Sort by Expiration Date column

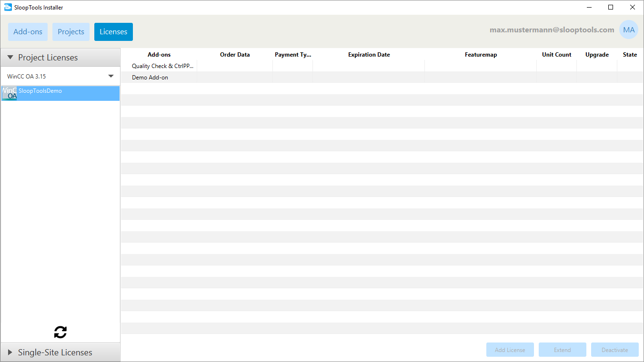click(369, 55)
